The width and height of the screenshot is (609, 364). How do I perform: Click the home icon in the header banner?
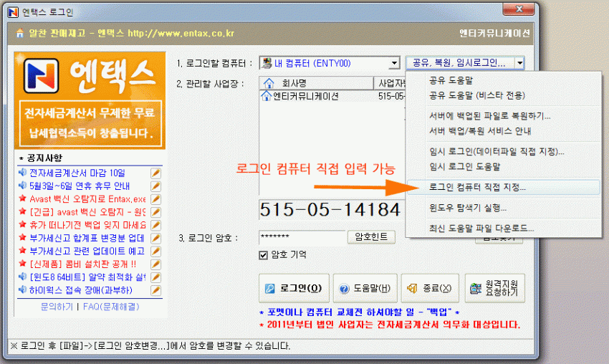20,33
